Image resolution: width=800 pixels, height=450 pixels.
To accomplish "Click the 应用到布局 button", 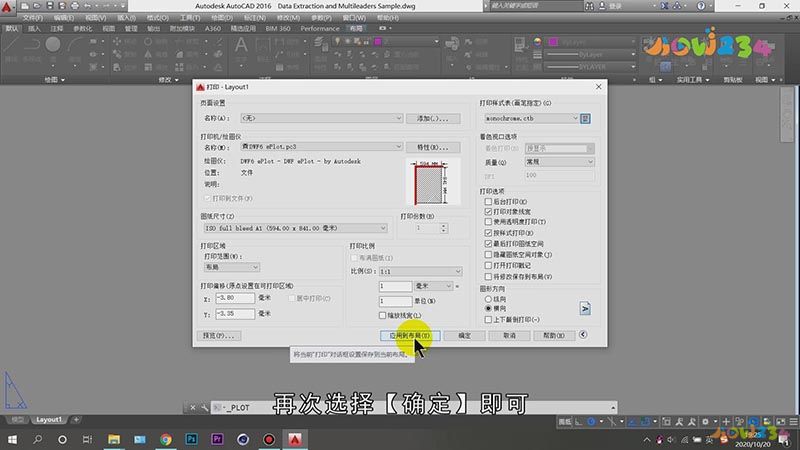I will coord(410,336).
